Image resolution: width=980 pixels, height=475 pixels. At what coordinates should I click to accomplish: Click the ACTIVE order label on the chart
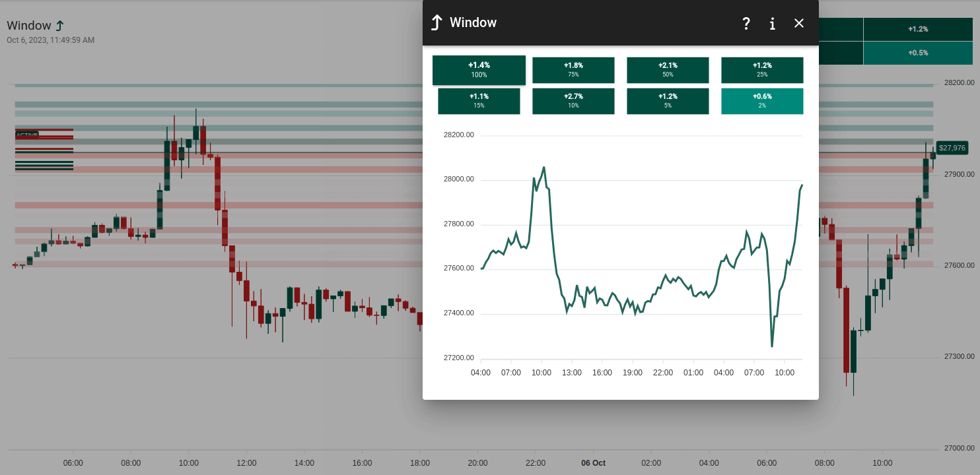point(26,133)
